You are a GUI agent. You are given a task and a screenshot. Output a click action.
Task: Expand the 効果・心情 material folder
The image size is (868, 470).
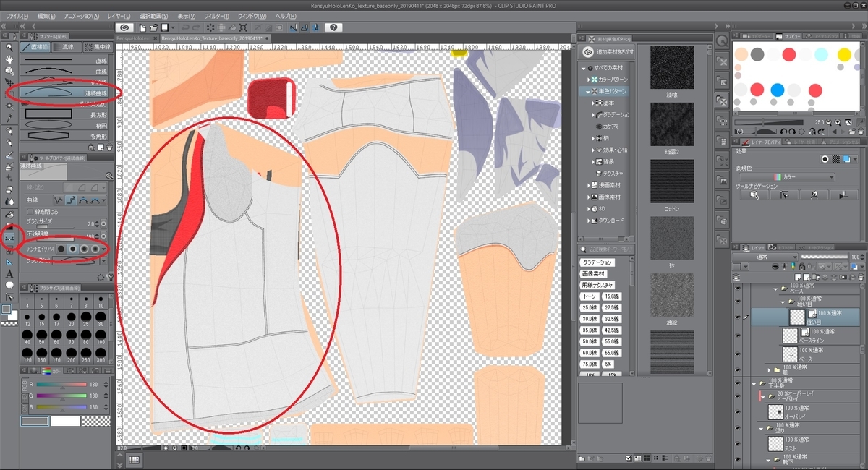tap(593, 150)
